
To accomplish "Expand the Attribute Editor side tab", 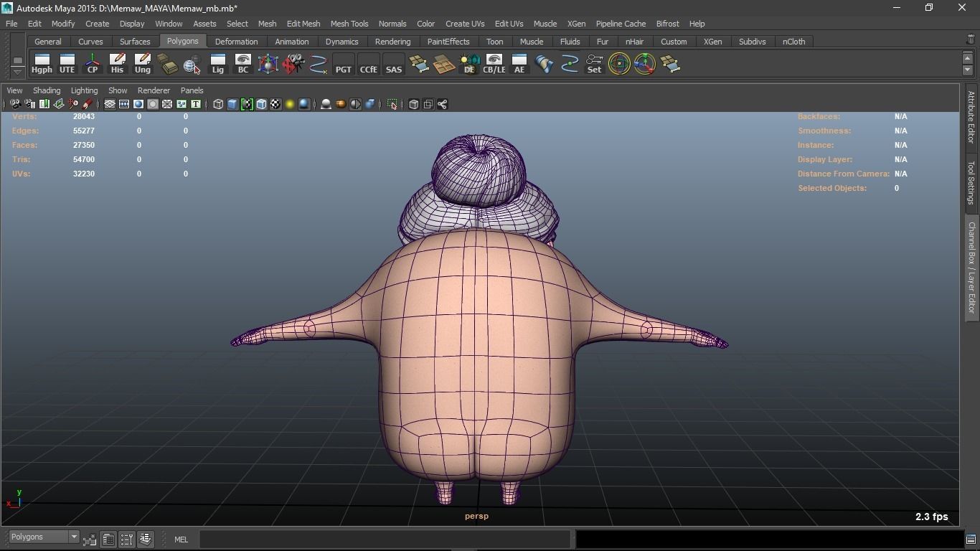I will pos(971,118).
